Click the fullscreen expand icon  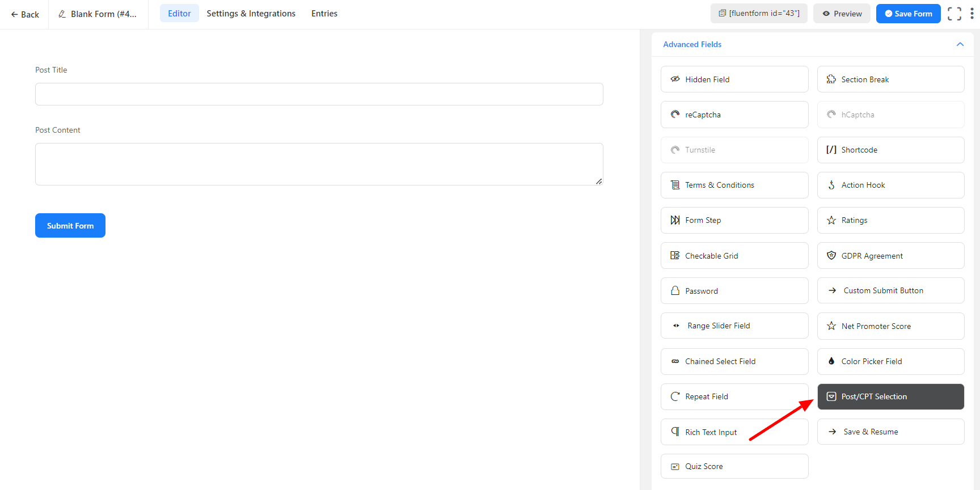pyautogui.click(x=954, y=14)
